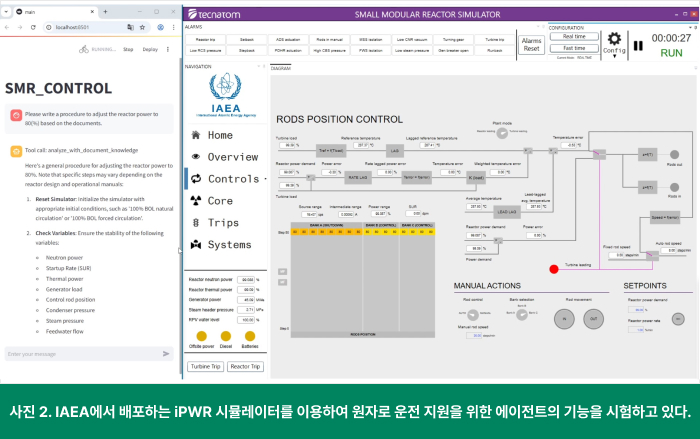Send the chat message with arrow icon
The image size is (700, 439).
pyautogui.click(x=167, y=354)
